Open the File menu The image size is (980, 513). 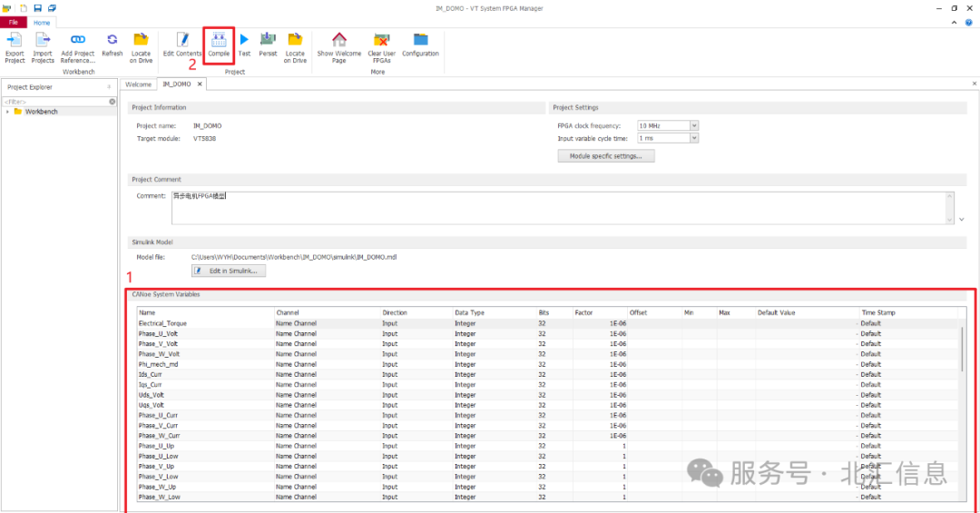(13, 23)
